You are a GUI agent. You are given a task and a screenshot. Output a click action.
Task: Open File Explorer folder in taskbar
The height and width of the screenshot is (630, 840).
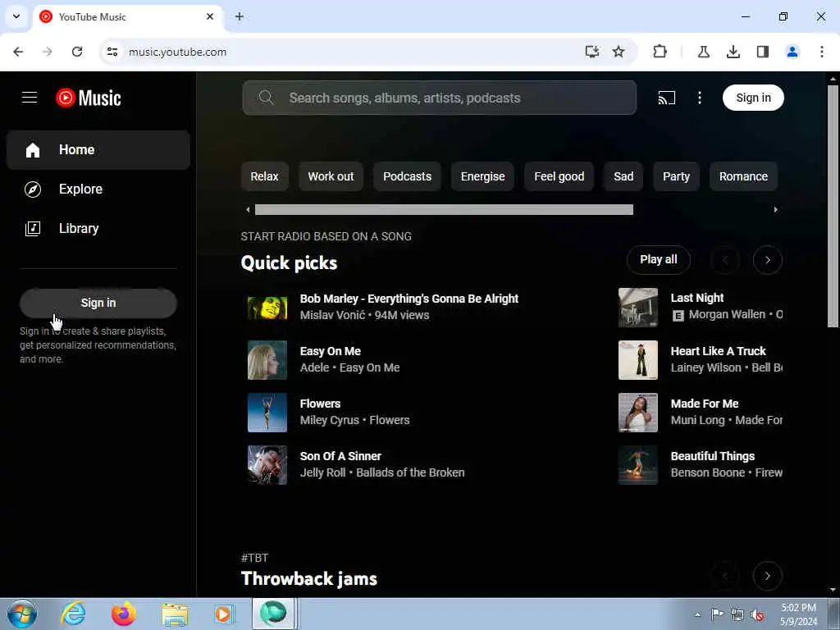(175, 614)
